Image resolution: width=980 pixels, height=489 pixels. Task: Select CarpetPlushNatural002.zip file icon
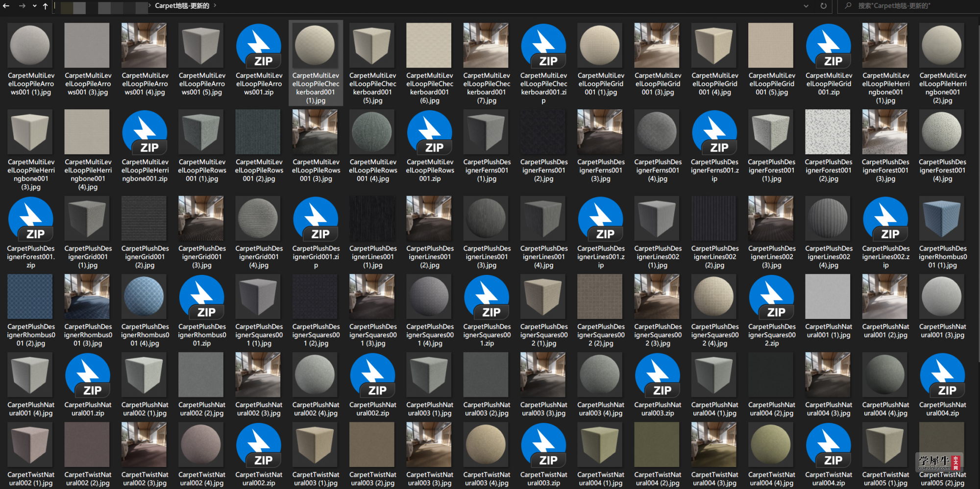coord(373,375)
